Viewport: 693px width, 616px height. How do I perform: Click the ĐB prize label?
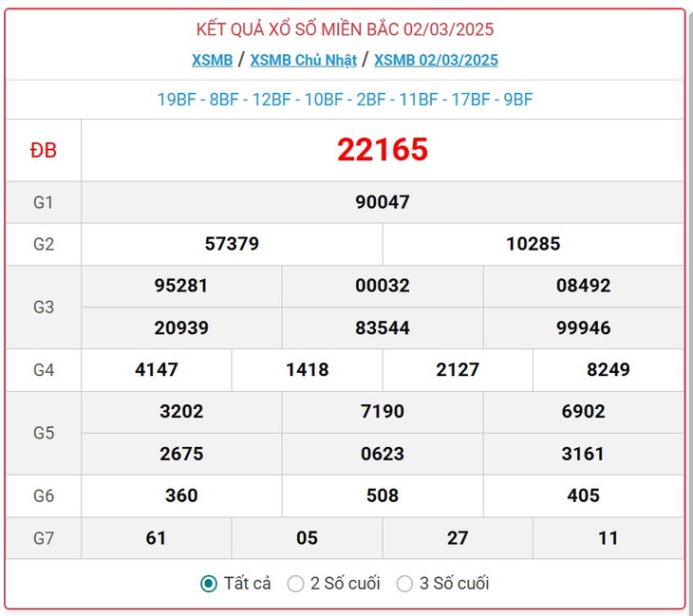click(44, 151)
